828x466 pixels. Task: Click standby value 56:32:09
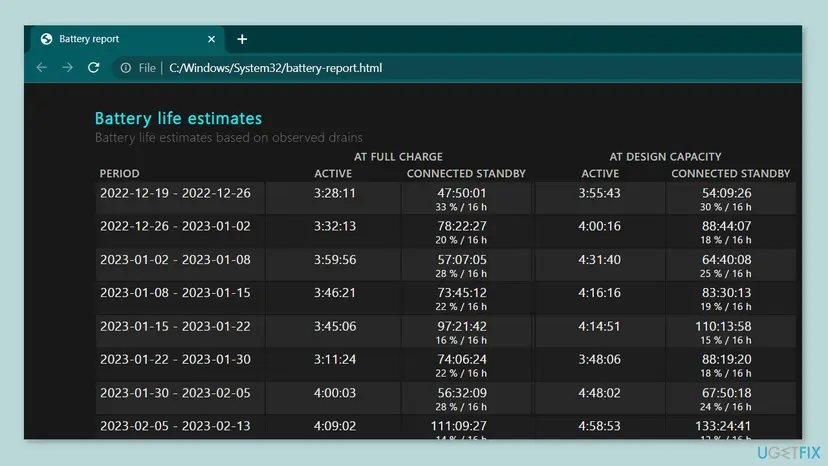click(462, 393)
